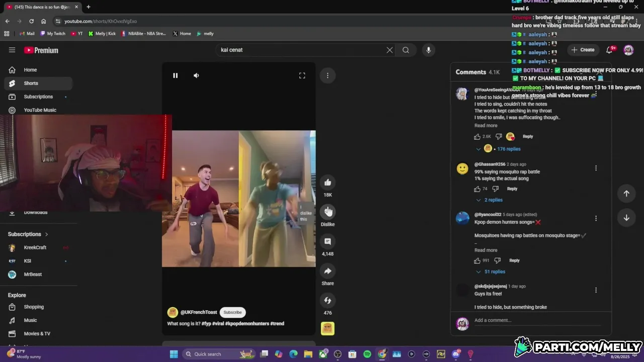Dislike @Ghassan9256's comment
This screenshot has width=644, height=362.
(496, 189)
